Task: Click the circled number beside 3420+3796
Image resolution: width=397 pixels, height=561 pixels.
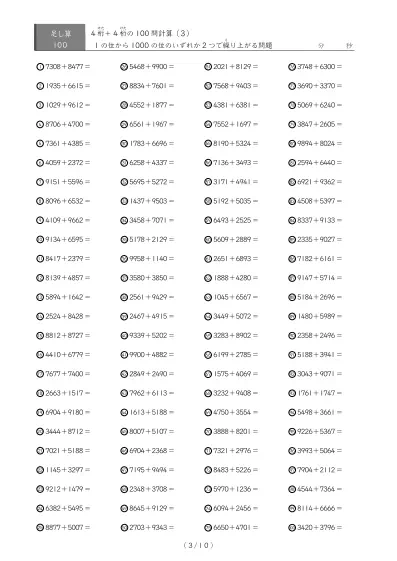Action: tap(292, 527)
